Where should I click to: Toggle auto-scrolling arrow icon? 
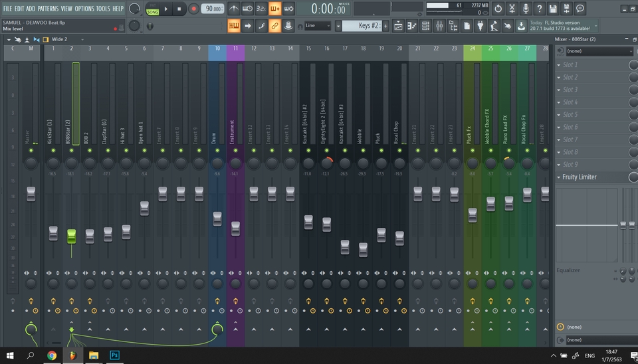point(247,26)
